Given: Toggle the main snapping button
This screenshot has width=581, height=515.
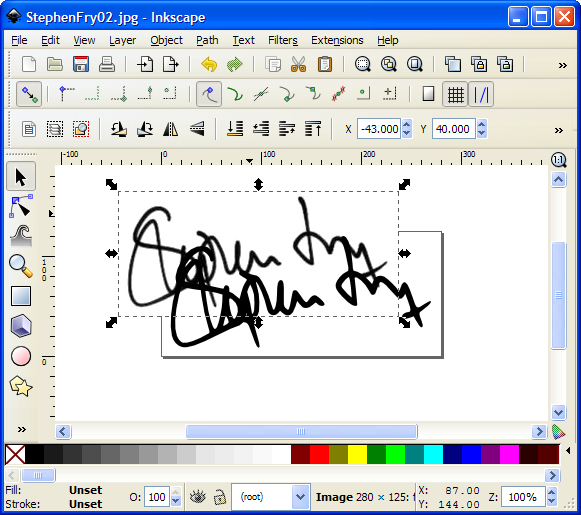Looking at the screenshot, I should 29,94.
